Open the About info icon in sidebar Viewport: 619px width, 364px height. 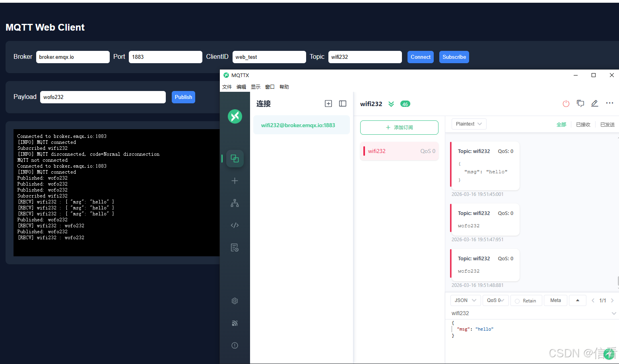point(235,345)
